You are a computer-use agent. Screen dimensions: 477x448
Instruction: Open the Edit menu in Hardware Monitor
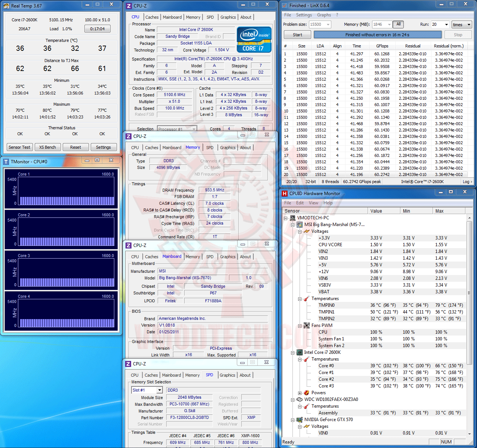click(x=300, y=203)
